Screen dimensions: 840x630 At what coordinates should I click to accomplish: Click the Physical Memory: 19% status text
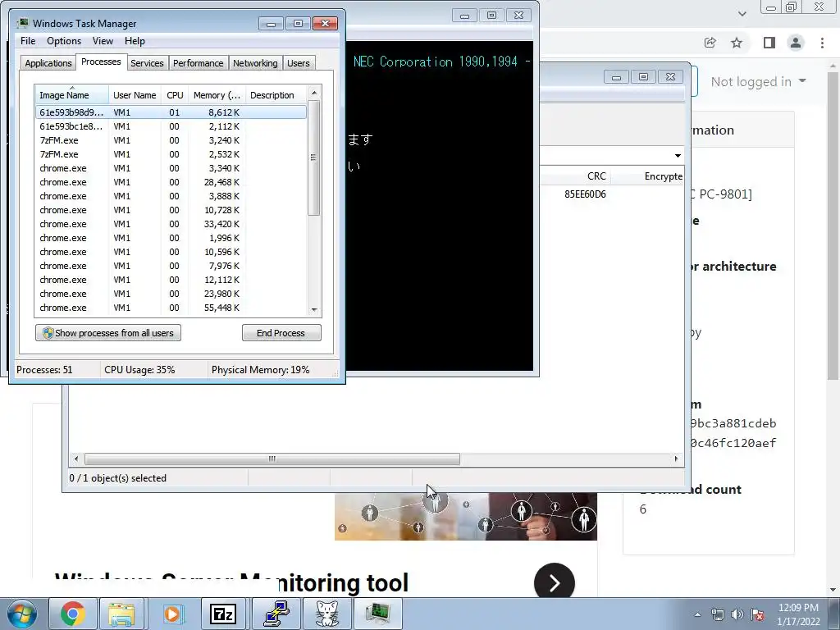(260, 370)
